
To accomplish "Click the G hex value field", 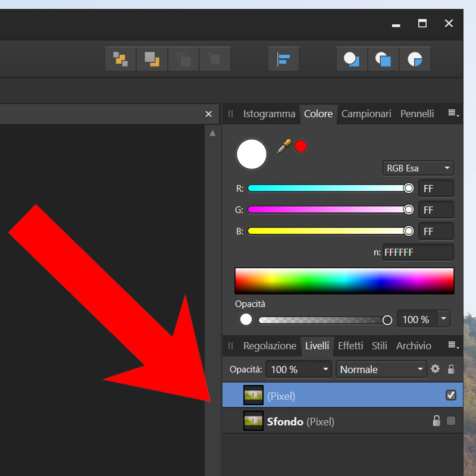I will (436, 209).
